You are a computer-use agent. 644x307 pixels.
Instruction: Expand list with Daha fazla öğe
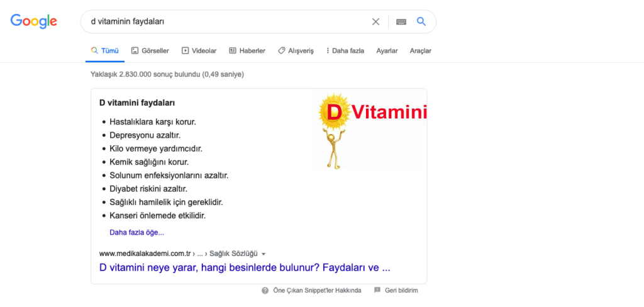[x=136, y=232]
